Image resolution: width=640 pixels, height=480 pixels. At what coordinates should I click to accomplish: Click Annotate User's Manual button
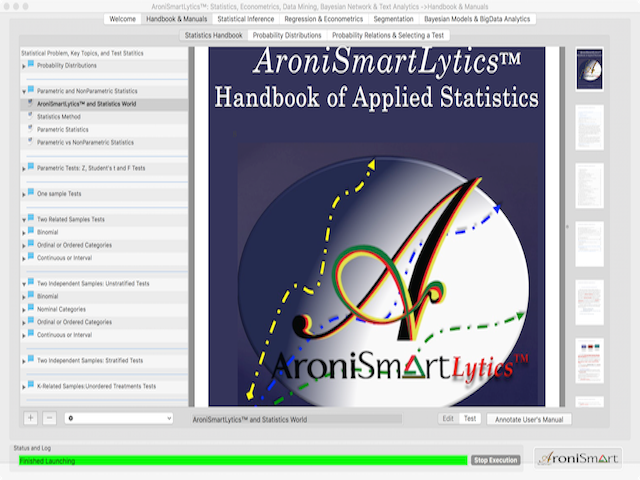point(529,419)
